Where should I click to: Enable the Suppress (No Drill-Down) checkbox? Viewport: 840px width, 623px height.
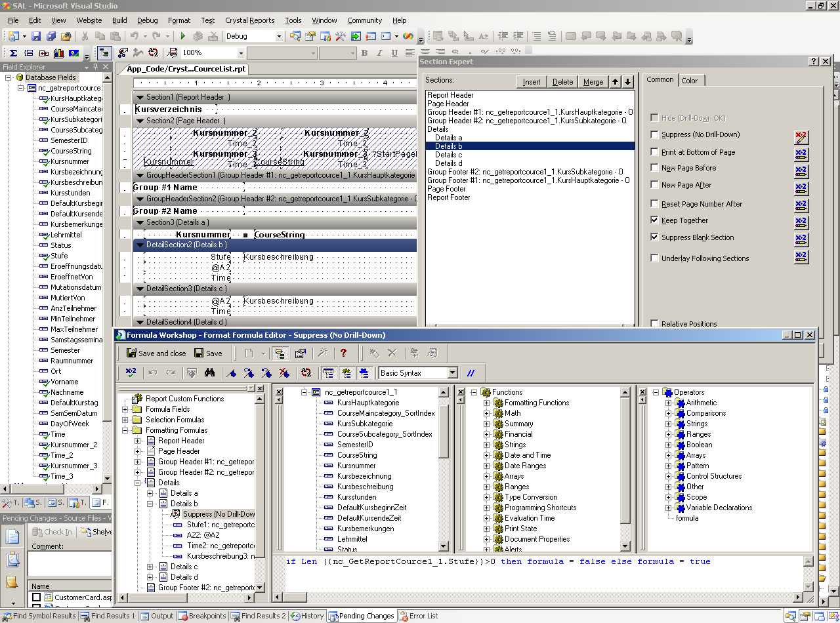(654, 135)
